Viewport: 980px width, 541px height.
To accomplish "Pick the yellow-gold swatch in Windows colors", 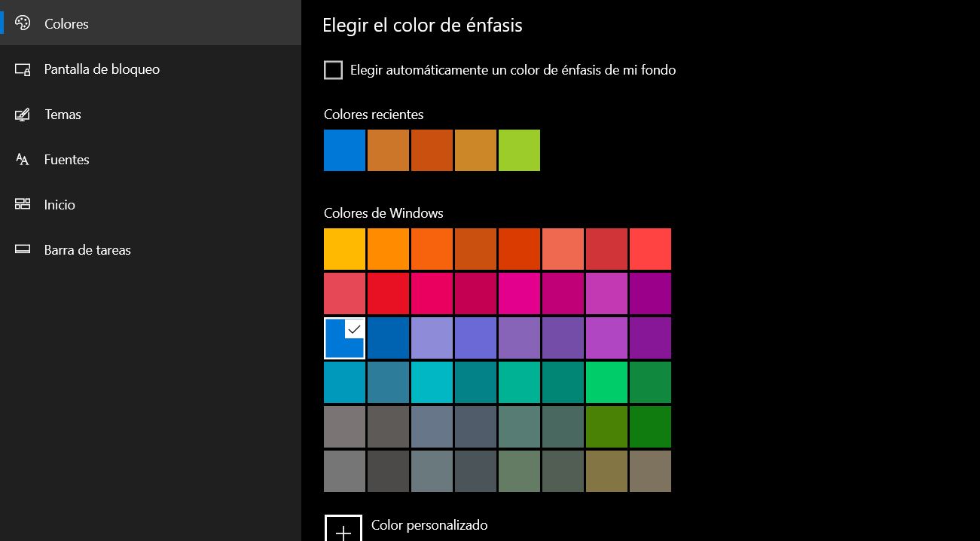I will (344, 249).
